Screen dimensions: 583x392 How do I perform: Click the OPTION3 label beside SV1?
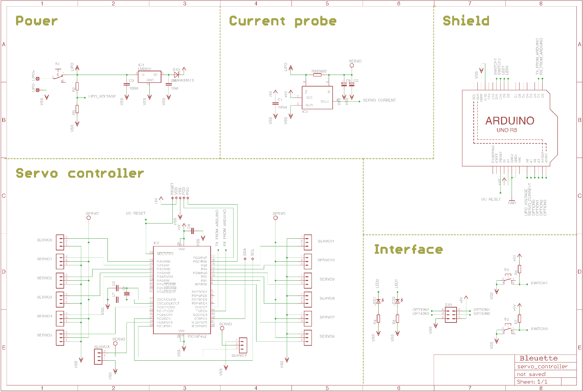click(x=420, y=313)
